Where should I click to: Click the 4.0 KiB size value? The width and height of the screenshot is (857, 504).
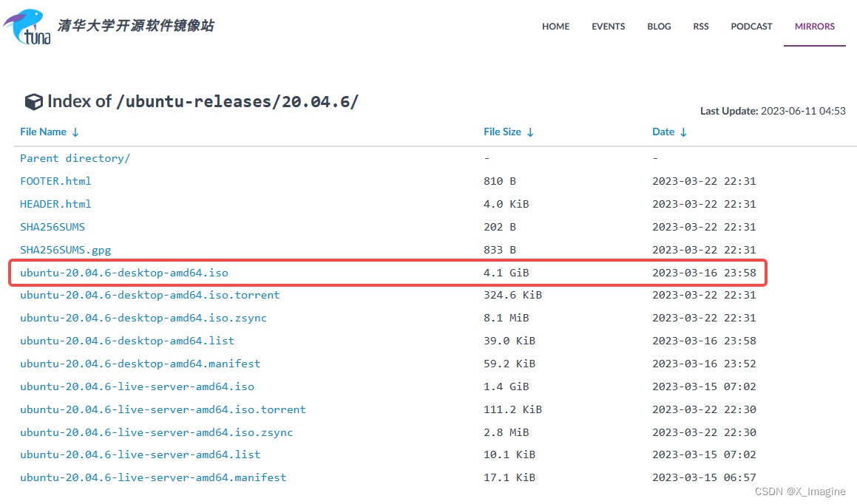(506, 204)
